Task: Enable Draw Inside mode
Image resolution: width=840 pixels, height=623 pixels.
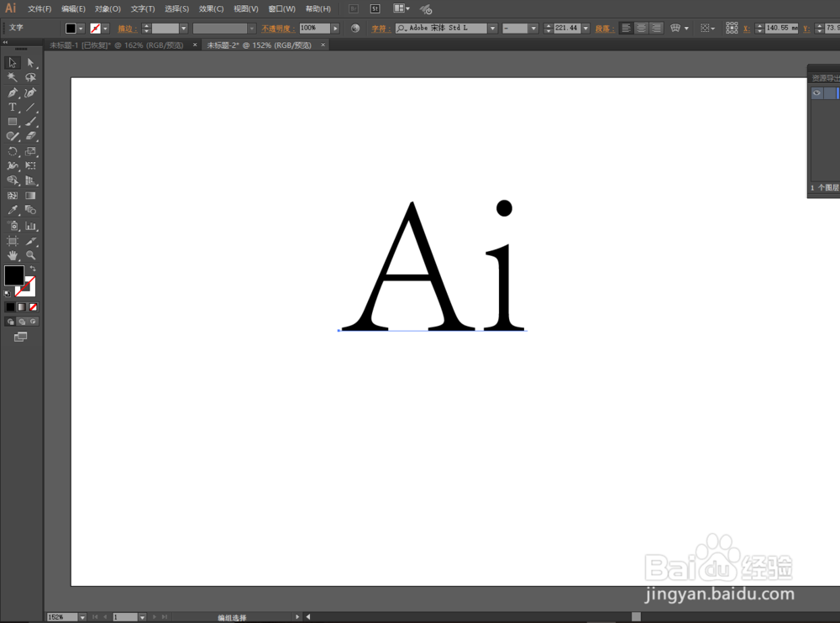Action: click(x=34, y=322)
